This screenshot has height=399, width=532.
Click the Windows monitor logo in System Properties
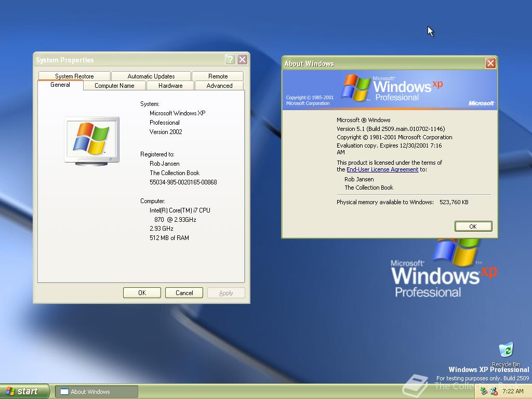click(92, 141)
